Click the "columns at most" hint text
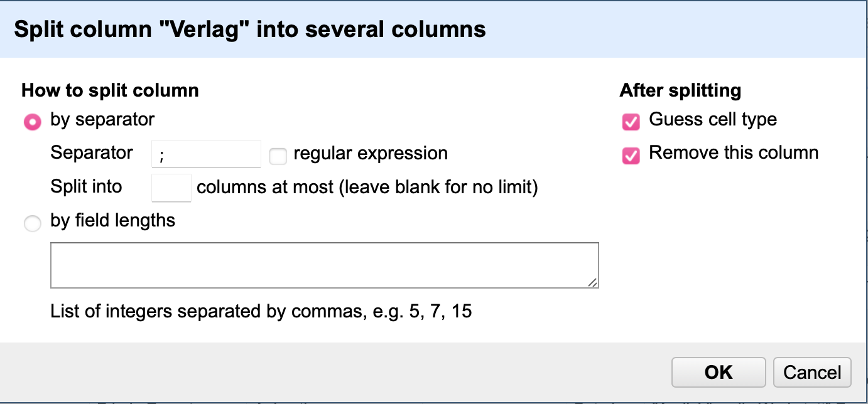The height and width of the screenshot is (404, 868). (367, 188)
